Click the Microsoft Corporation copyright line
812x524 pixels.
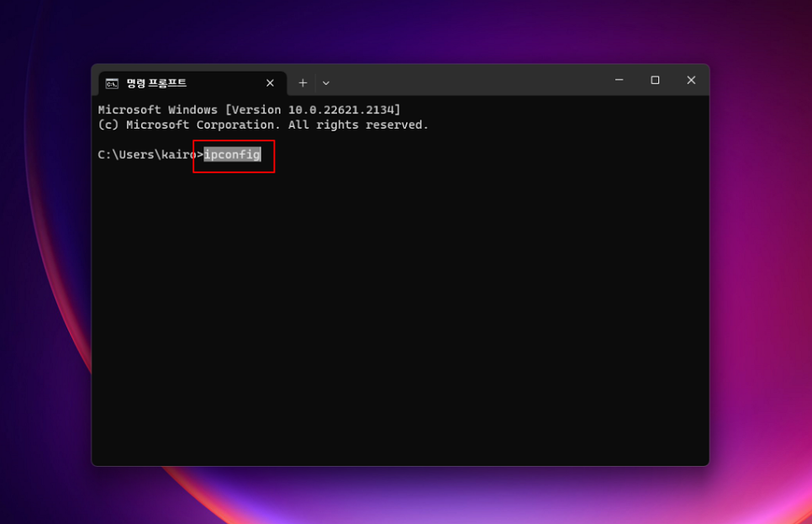[x=263, y=125]
